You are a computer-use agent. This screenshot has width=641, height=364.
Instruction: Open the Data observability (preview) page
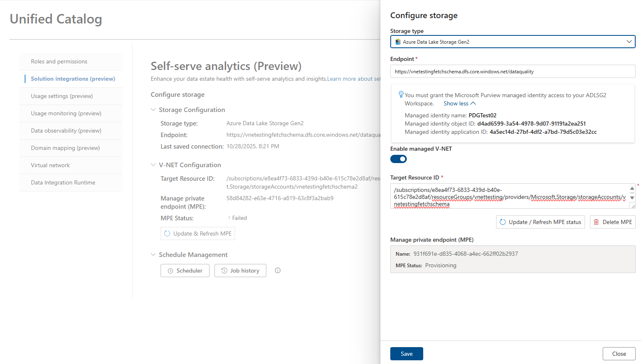click(x=71, y=131)
